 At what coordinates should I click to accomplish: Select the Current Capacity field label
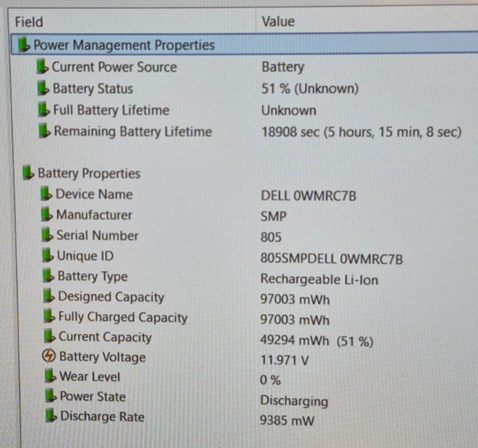coord(105,337)
